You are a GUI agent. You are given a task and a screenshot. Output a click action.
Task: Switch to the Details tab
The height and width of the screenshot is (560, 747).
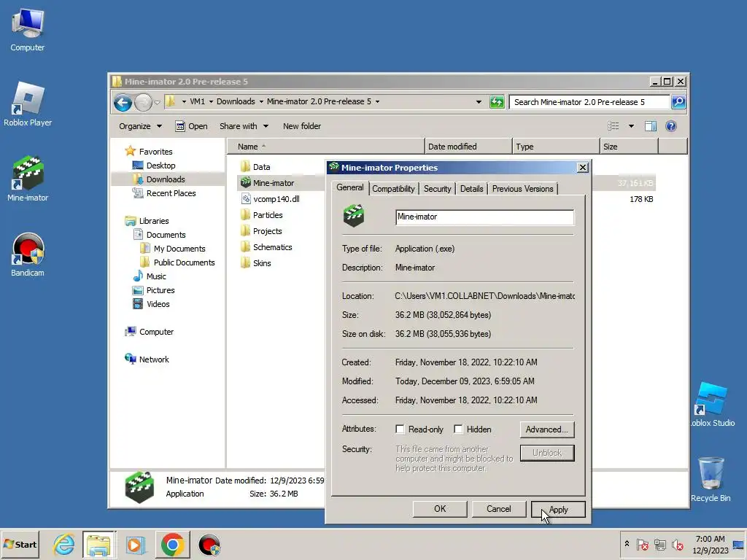point(472,189)
